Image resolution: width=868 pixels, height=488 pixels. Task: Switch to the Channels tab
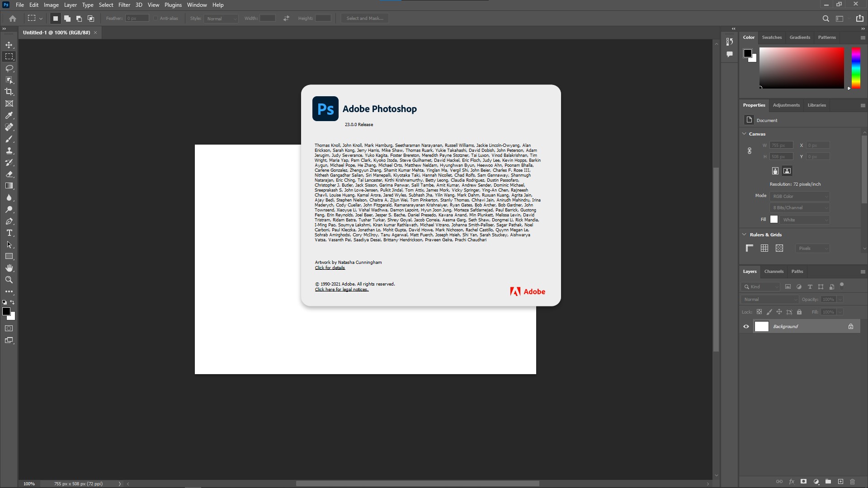coord(774,272)
